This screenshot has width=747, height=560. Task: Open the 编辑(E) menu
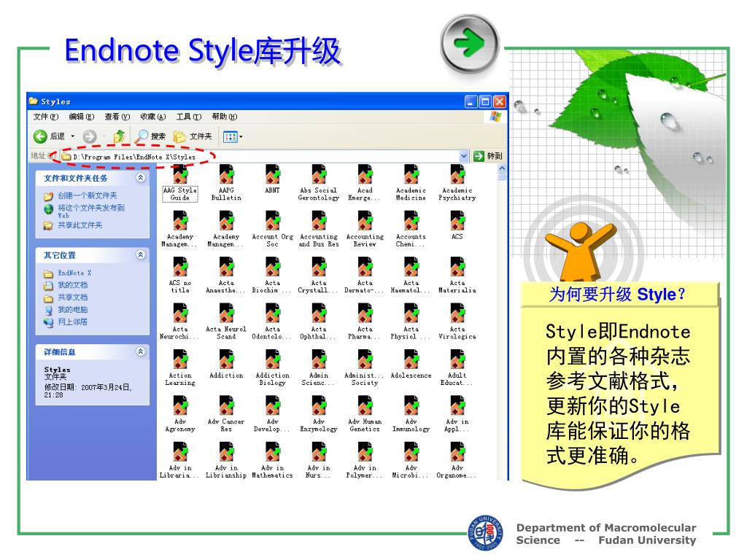(x=82, y=117)
